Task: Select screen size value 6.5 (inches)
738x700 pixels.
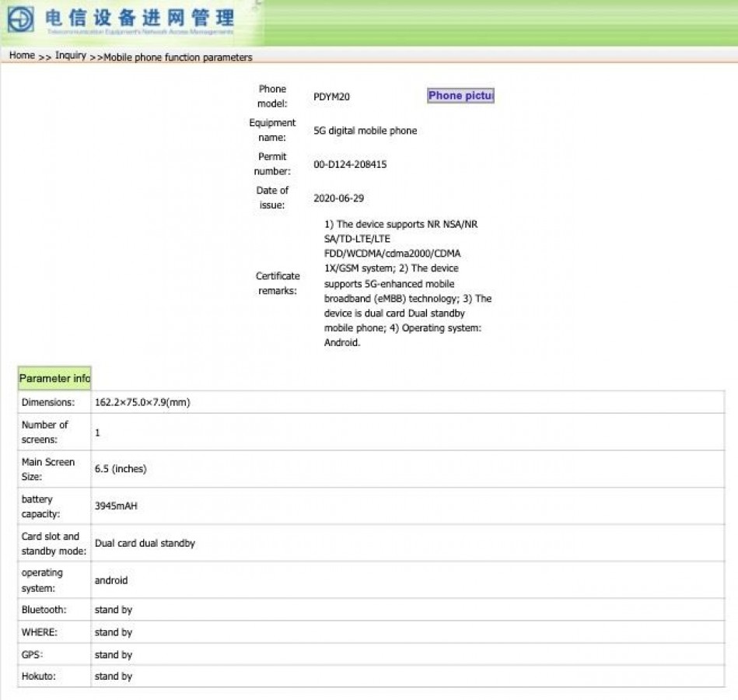Action: tap(121, 469)
